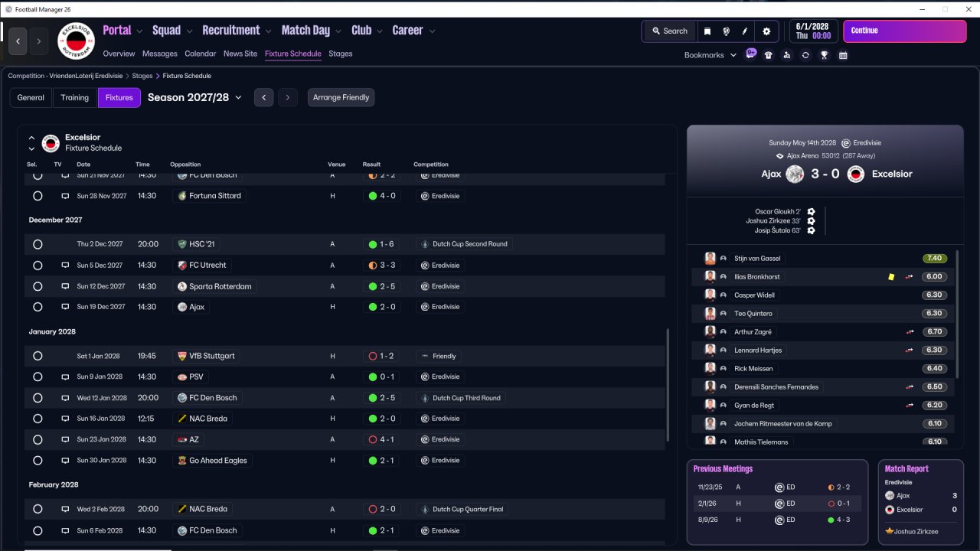Select the HSC '21 fixture radio

point(38,244)
